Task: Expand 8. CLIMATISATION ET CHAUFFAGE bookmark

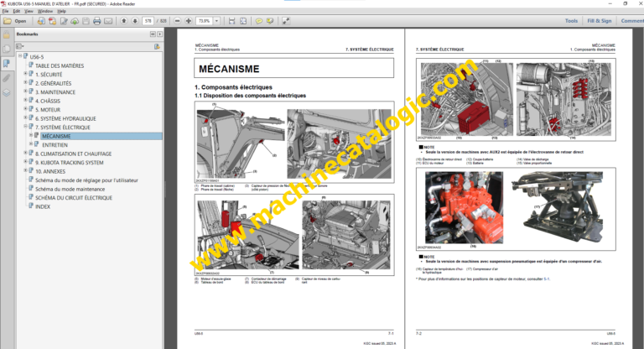Action: pos(25,153)
